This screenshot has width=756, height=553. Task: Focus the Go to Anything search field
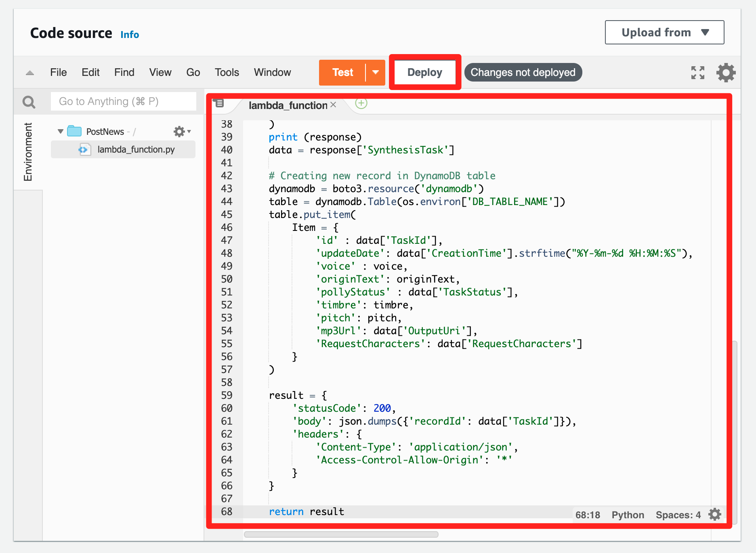(123, 101)
